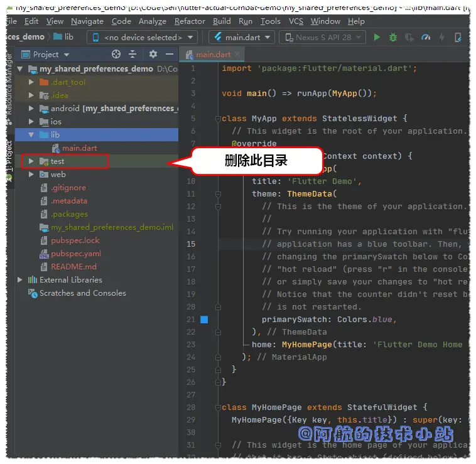Viewport: 476px width, 464px height.
Task: Open the View menu
Action: [x=55, y=21]
